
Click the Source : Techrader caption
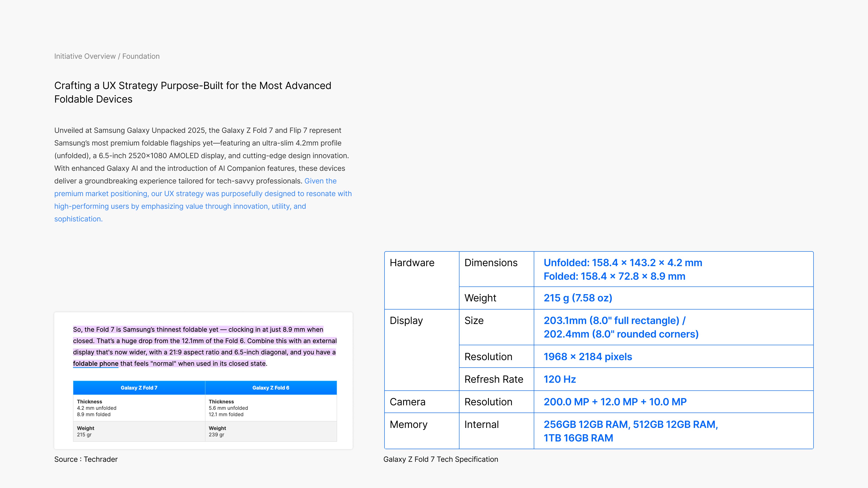(86, 459)
